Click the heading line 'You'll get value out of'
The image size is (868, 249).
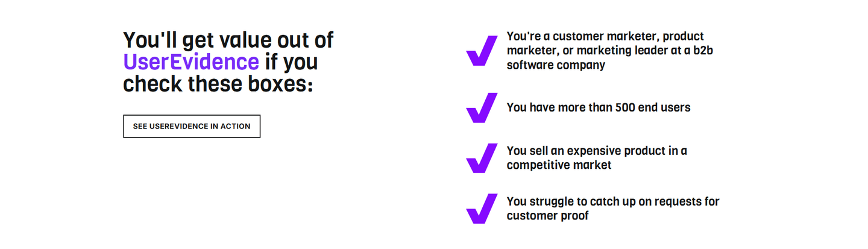228,40
